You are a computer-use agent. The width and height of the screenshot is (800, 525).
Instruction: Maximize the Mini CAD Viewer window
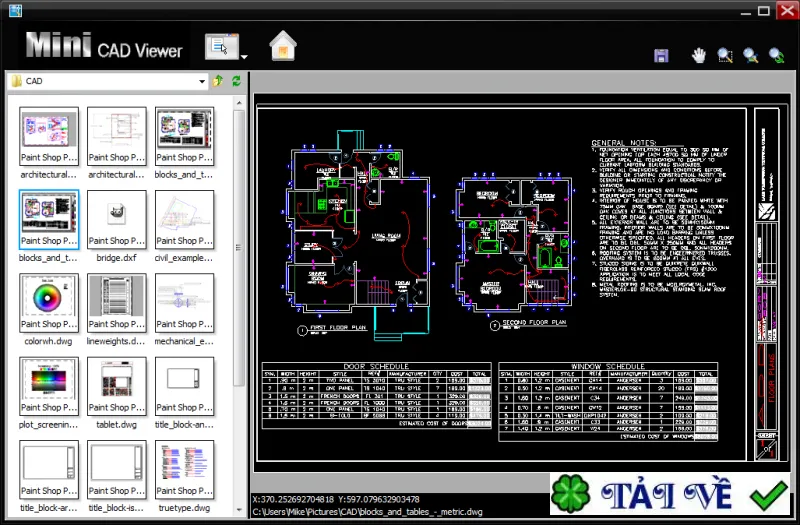[764, 11]
